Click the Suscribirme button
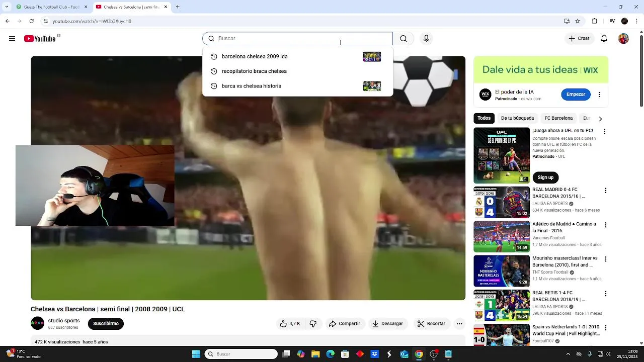The height and width of the screenshot is (362, 644). pos(106,324)
